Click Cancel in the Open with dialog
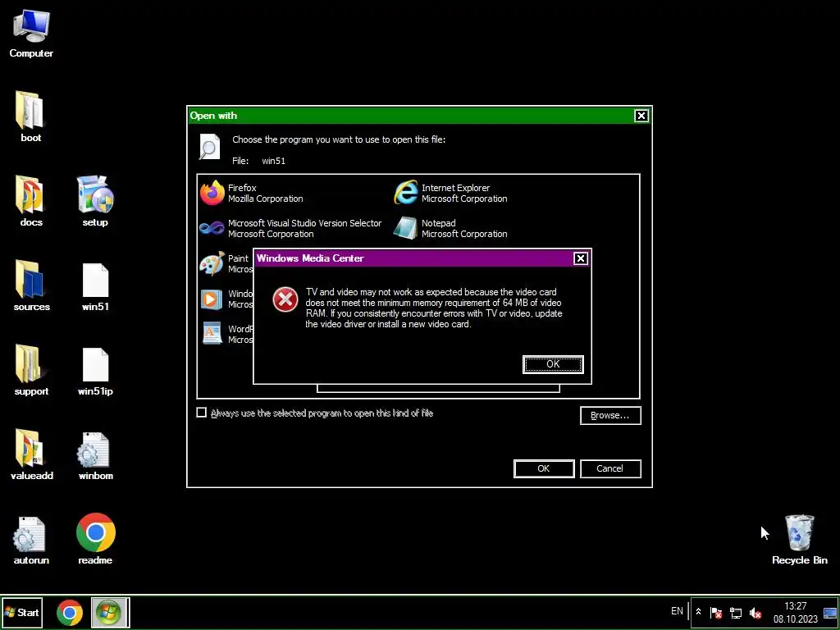 point(610,468)
